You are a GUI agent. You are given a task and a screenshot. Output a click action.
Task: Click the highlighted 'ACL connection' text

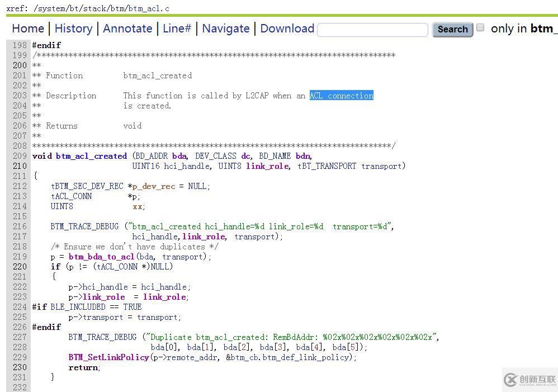[341, 96]
